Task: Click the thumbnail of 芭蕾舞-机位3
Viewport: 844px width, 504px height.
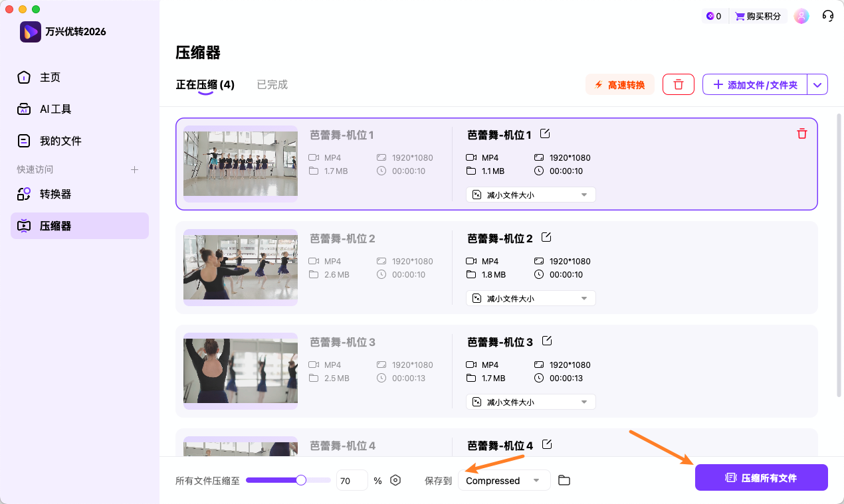Action: pyautogui.click(x=240, y=371)
